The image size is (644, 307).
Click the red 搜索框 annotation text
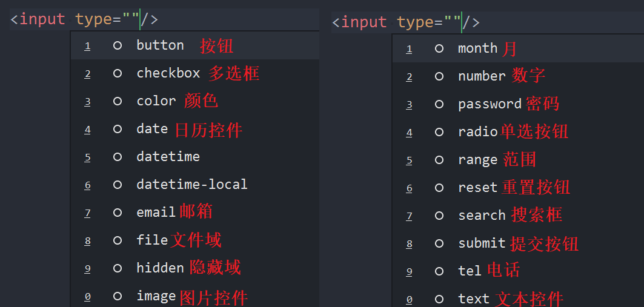coord(536,214)
